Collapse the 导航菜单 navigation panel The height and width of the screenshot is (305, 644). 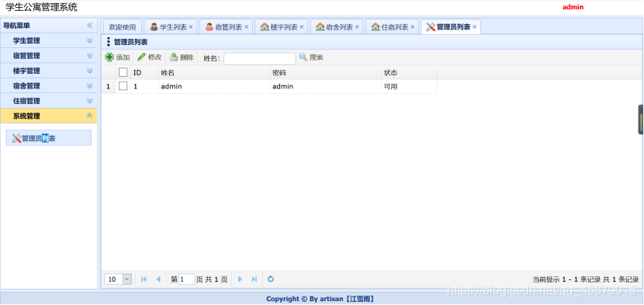90,26
